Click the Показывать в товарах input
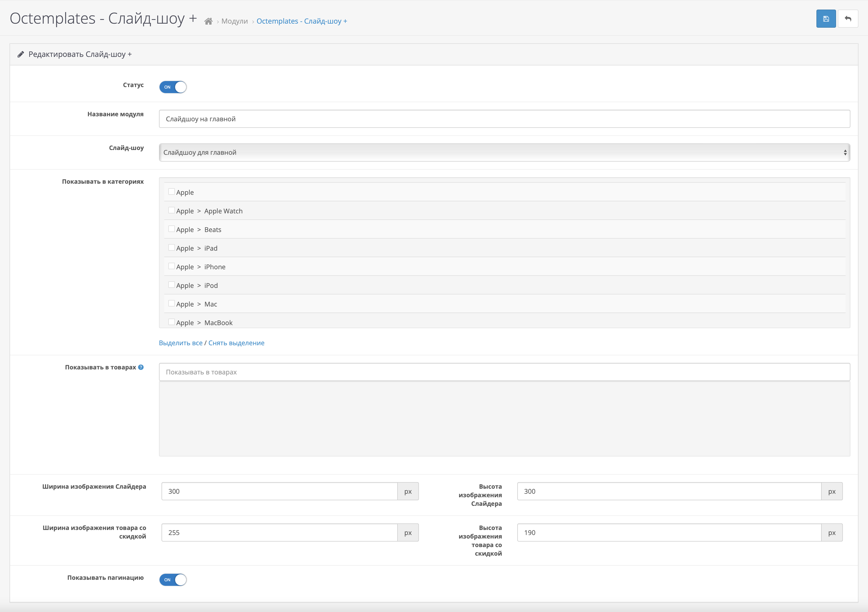The height and width of the screenshot is (612, 868). click(504, 372)
